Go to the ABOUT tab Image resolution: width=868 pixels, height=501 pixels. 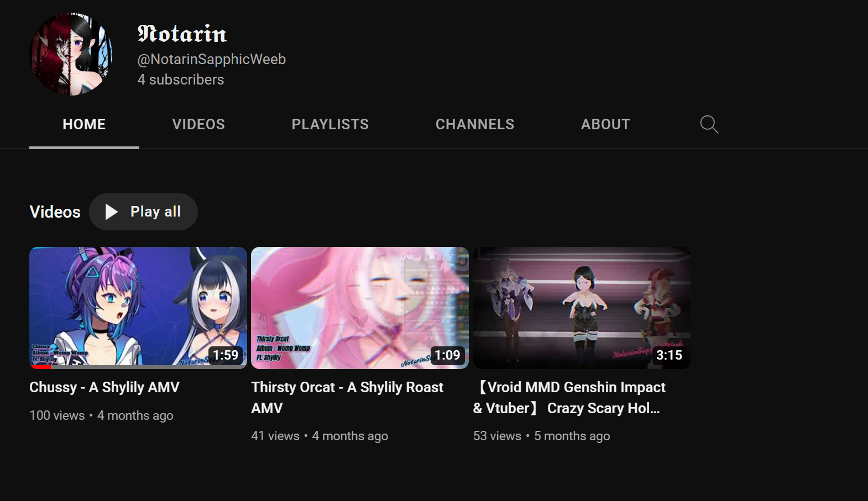[605, 124]
